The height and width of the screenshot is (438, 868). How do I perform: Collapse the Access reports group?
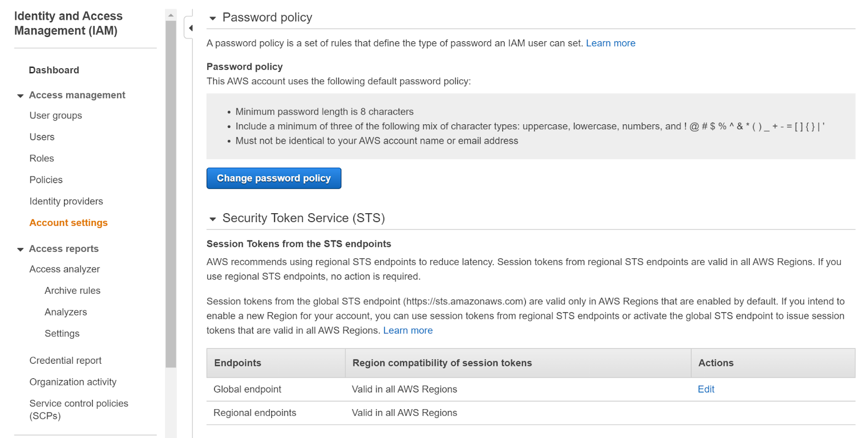coord(21,250)
